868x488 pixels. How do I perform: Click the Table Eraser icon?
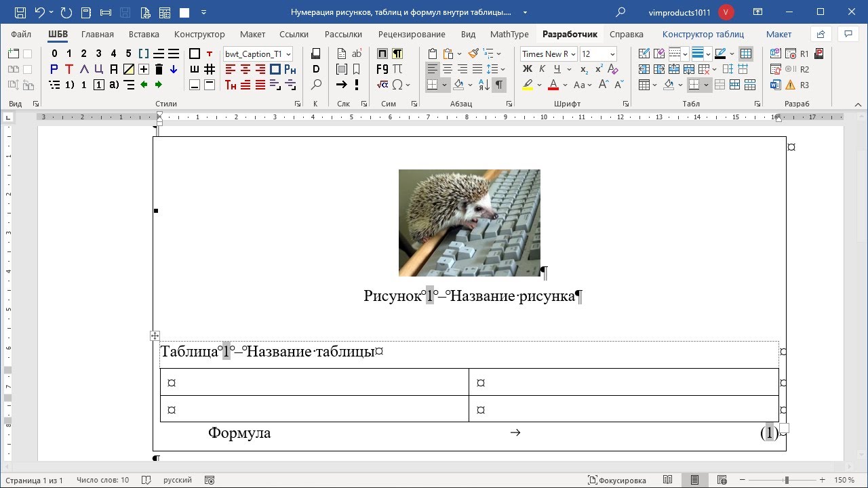658,54
